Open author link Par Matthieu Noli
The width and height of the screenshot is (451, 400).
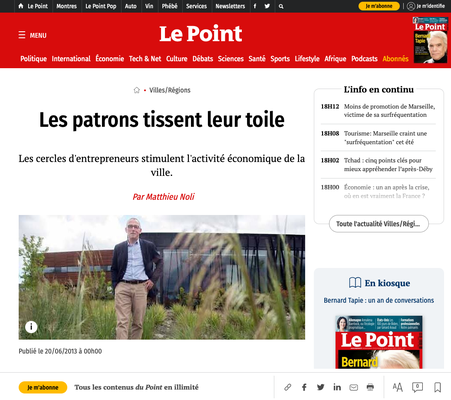[163, 197]
